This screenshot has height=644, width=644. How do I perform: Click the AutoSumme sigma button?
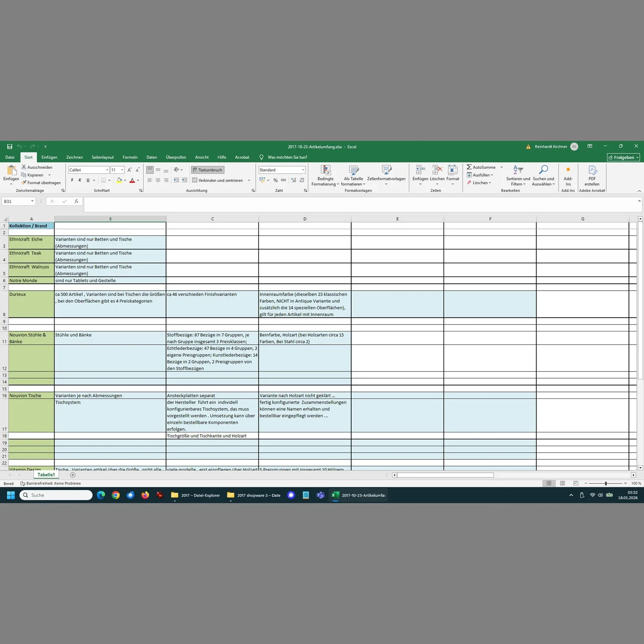[481, 167]
